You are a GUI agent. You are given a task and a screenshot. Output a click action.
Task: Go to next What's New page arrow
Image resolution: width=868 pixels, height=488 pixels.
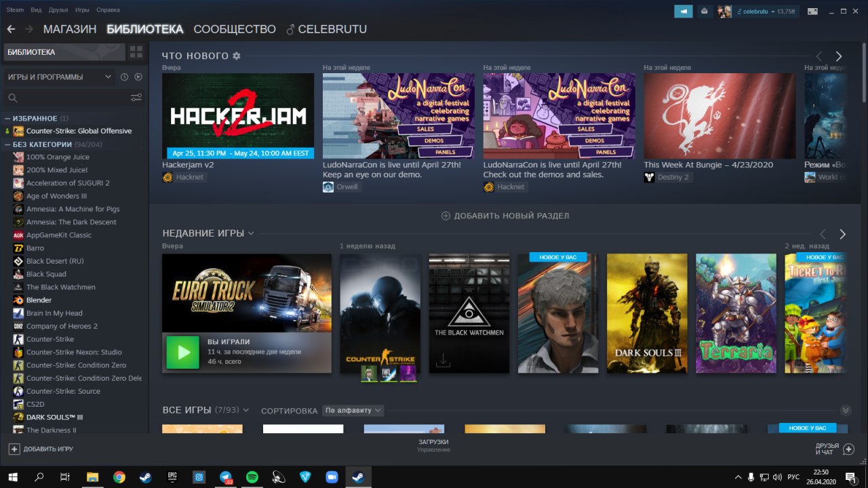[x=839, y=56]
